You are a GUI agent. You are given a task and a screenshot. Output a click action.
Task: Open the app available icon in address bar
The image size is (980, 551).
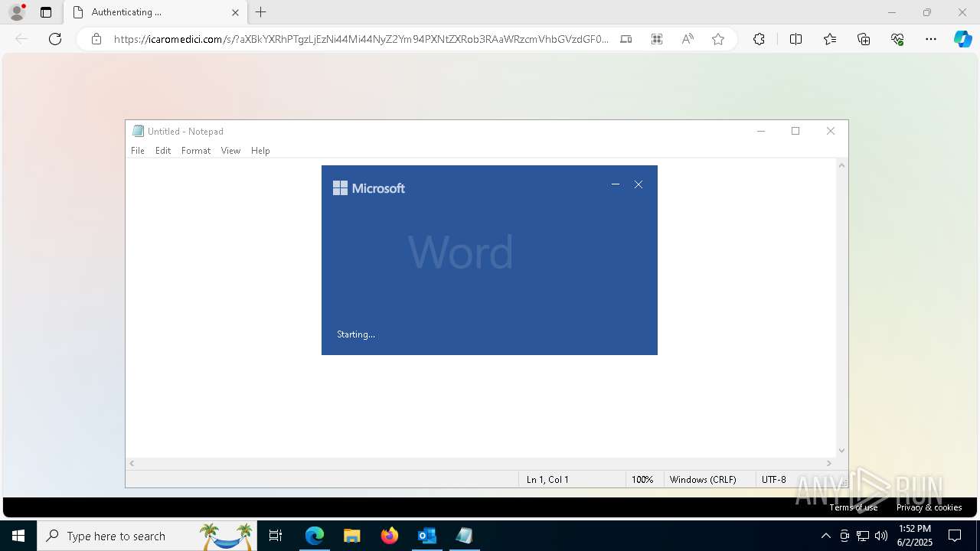click(x=626, y=39)
